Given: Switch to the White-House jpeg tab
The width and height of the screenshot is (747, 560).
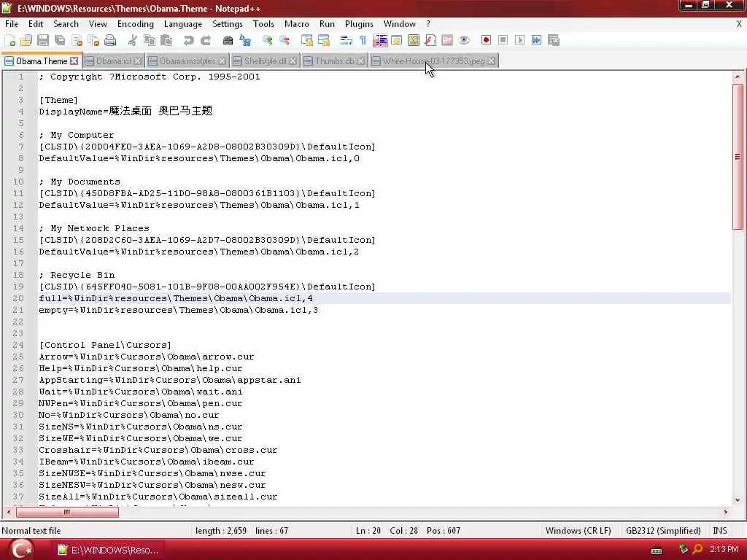Looking at the screenshot, I should click(x=433, y=61).
